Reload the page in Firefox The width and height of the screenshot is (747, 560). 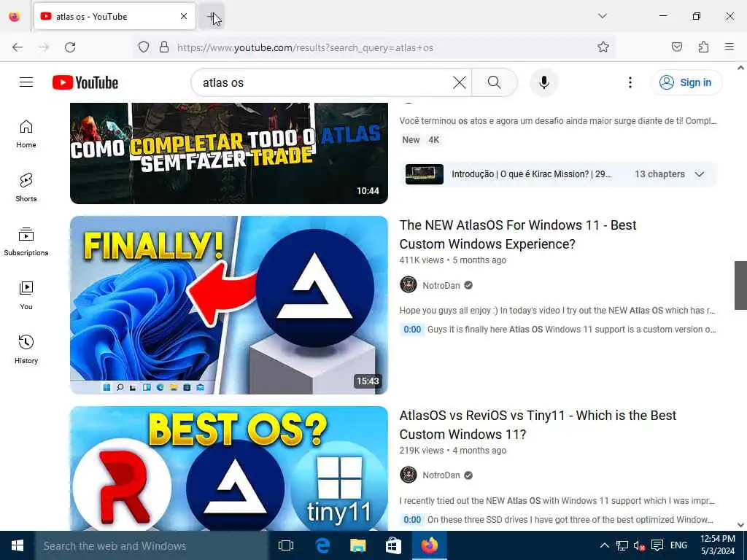70,47
